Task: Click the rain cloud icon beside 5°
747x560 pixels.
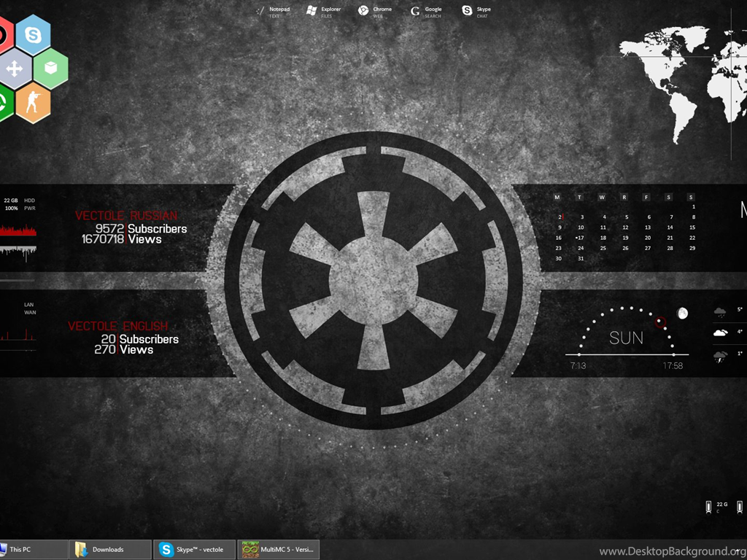Action: (720, 313)
